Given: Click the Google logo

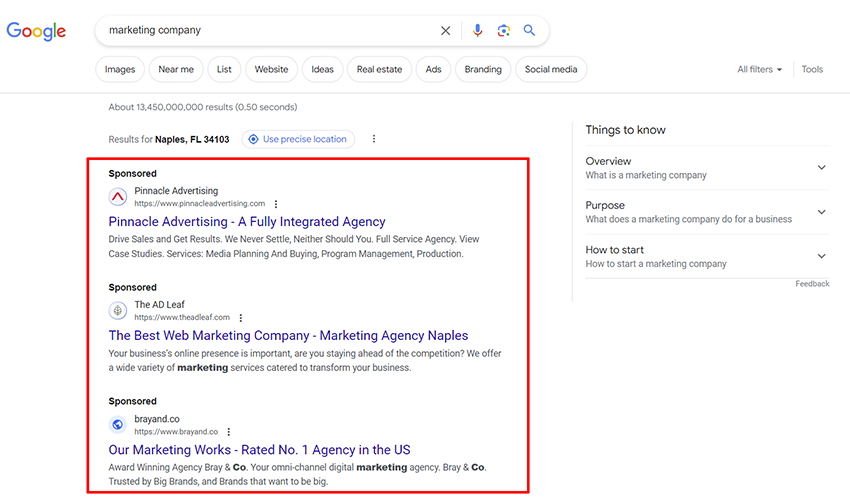Looking at the screenshot, I should coord(36,31).
